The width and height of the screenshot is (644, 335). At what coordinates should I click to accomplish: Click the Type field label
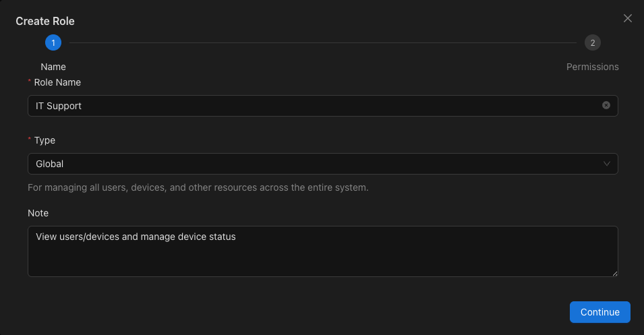pos(45,140)
